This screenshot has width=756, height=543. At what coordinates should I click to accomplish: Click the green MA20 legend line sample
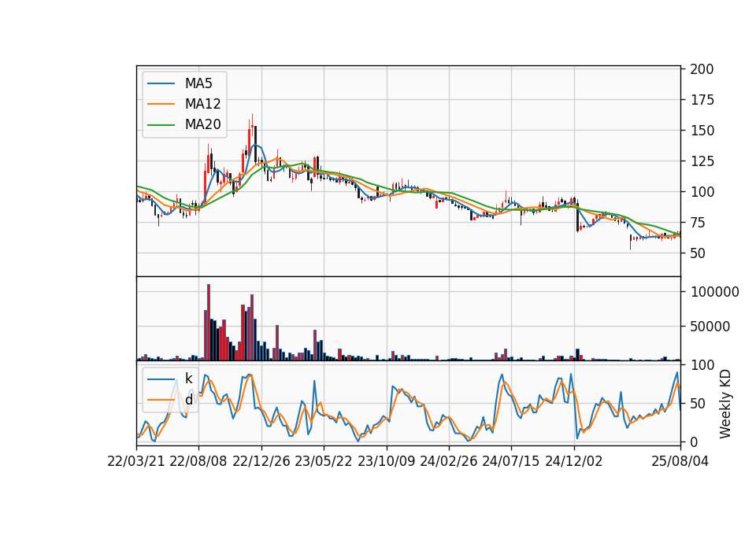161,124
